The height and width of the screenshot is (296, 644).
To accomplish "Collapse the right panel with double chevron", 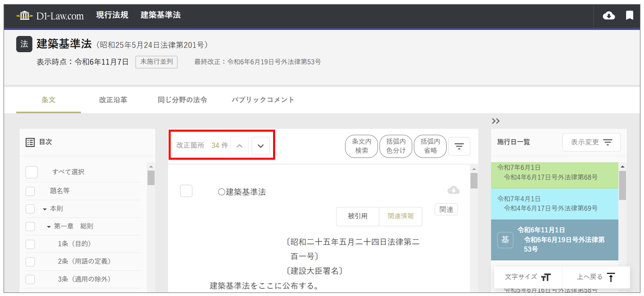I will pos(496,121).
